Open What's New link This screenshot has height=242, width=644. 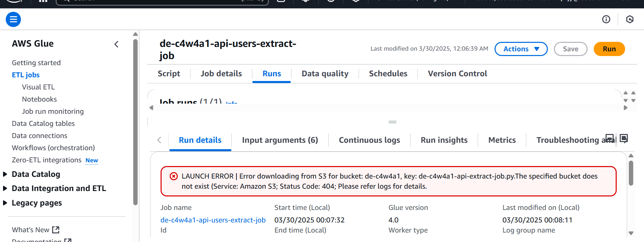30,230
